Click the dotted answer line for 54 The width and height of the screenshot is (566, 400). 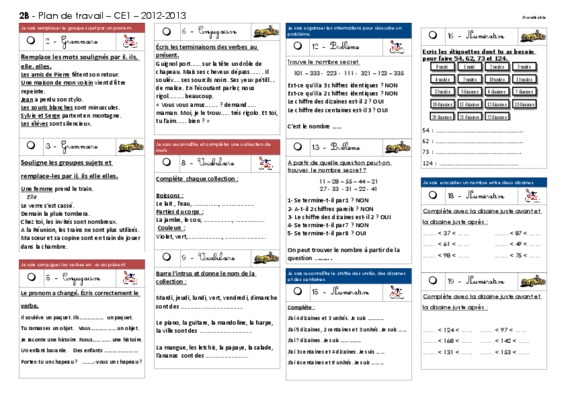[479, 131]
